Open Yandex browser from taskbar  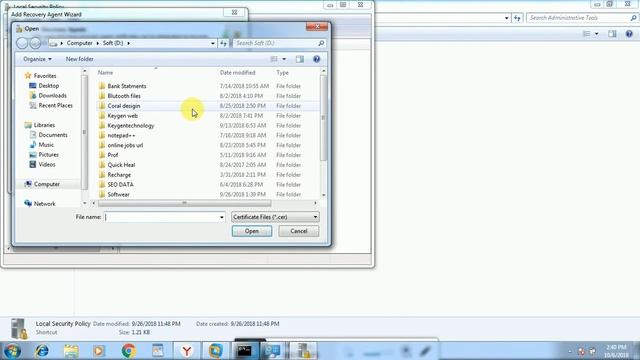pyautogui.click(x=187, y=351)
